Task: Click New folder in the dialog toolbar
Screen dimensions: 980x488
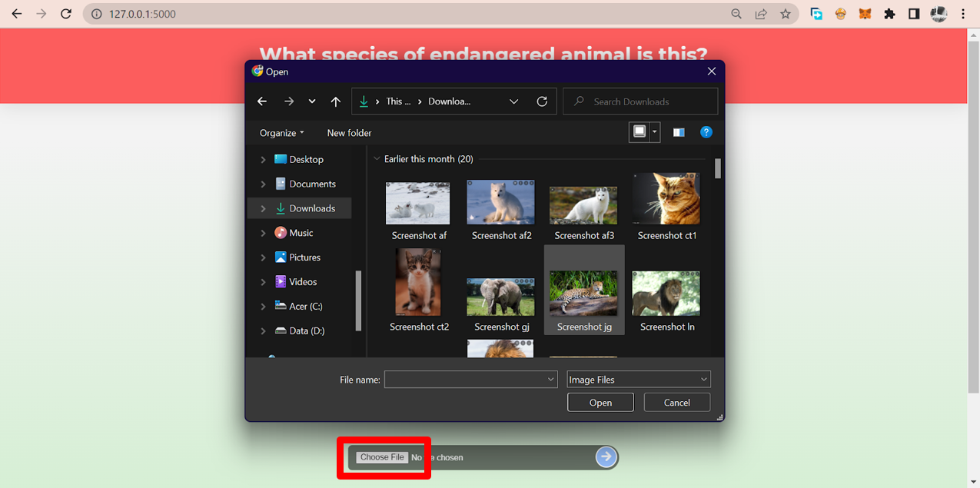Action: 349,132
